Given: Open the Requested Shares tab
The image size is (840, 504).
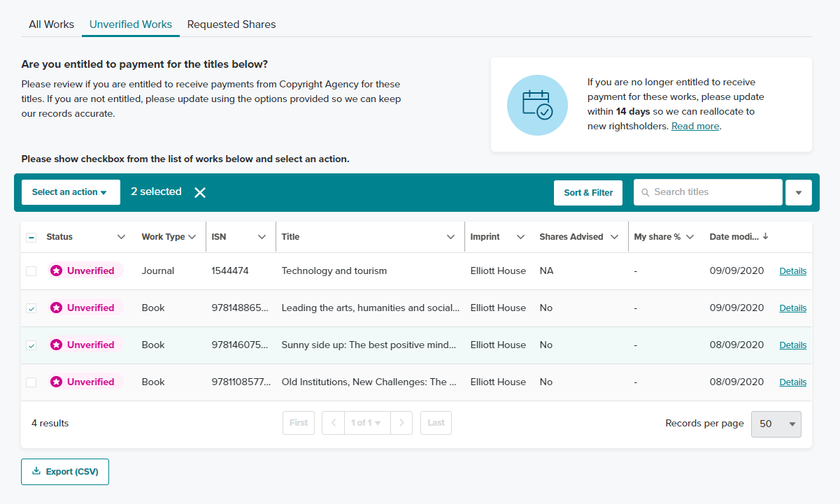Looking at the screenshot, I should [232, 24].
